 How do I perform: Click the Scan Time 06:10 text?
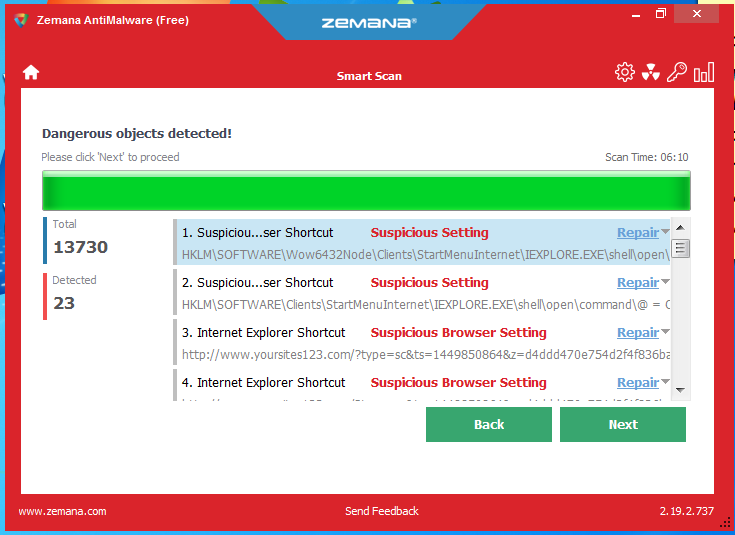point(646,157)
